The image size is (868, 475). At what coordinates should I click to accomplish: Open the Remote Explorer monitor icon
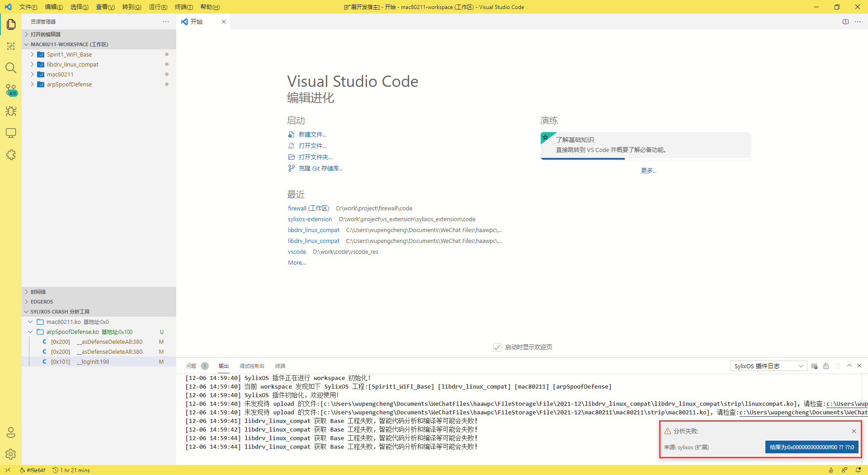(11, 133)
